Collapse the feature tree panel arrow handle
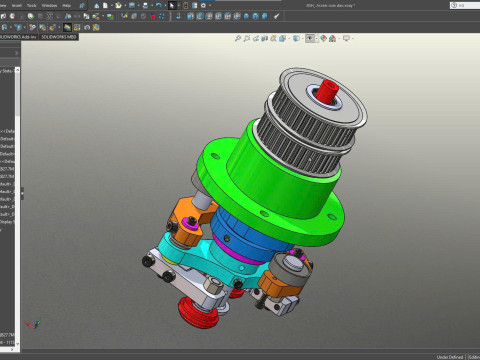 (x=22, y=193)
